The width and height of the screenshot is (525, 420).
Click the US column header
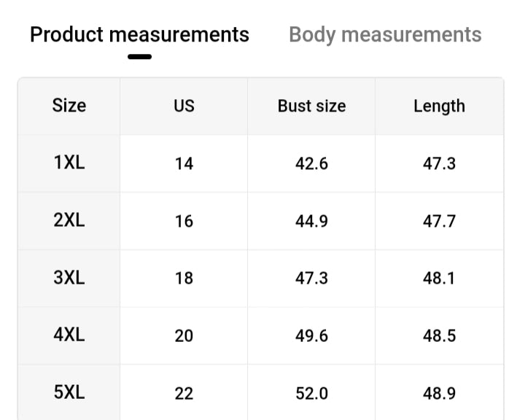(184, 106)
